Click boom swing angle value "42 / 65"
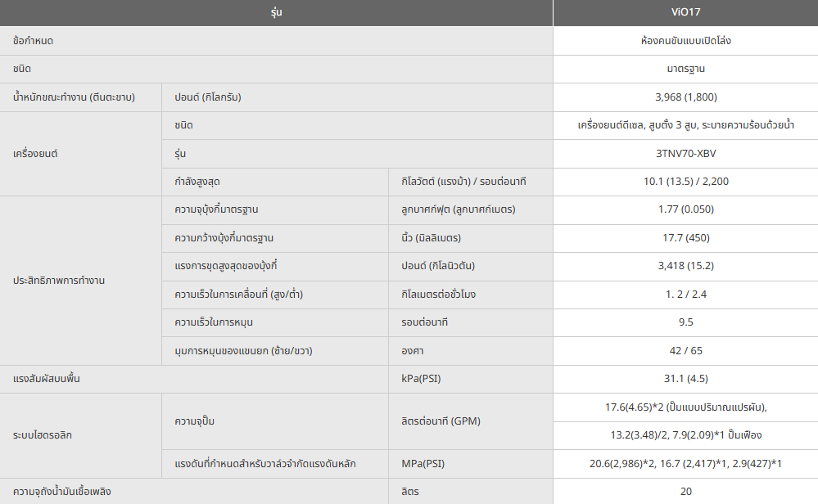 pos(685,350)
